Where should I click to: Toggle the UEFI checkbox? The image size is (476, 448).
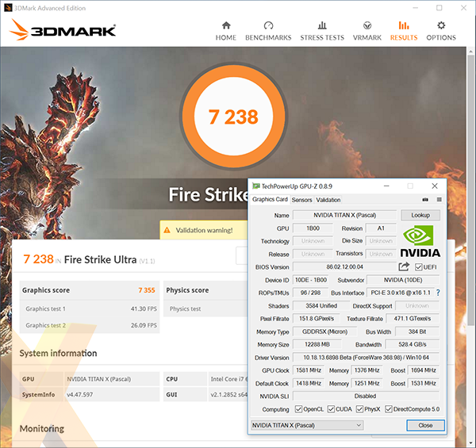419,267
